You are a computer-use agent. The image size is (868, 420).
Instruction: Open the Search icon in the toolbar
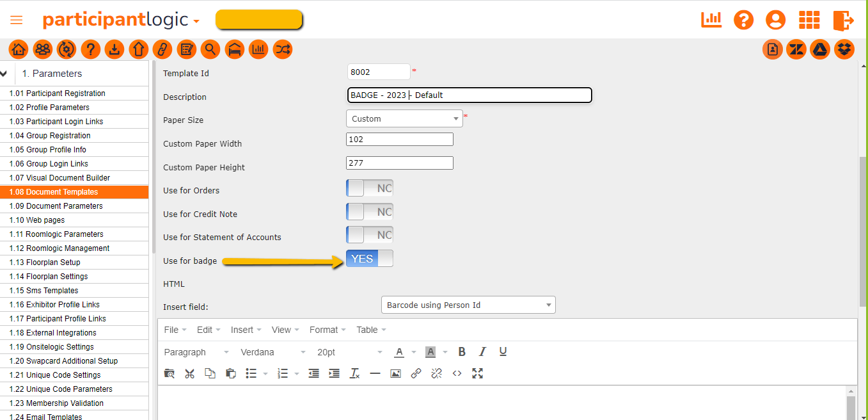[210, 49]
